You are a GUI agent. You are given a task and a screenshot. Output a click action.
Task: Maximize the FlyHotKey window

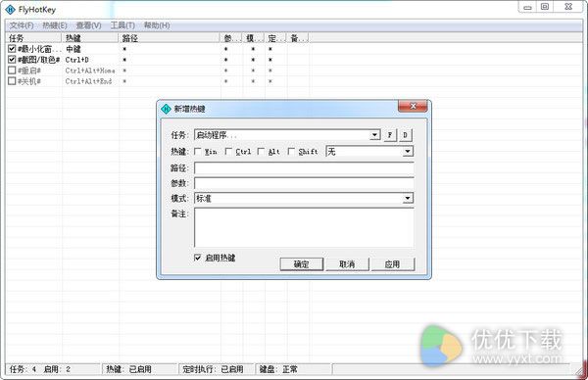point(545,7)
